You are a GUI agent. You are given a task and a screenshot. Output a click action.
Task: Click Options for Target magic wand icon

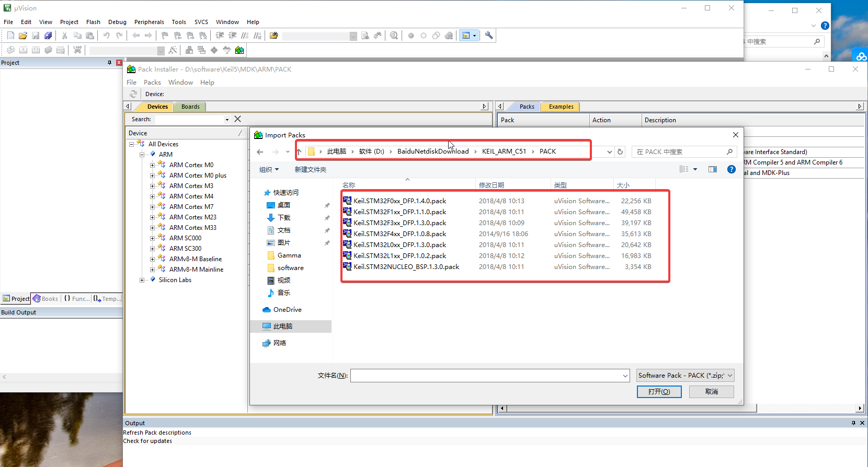tap(173, 50)
